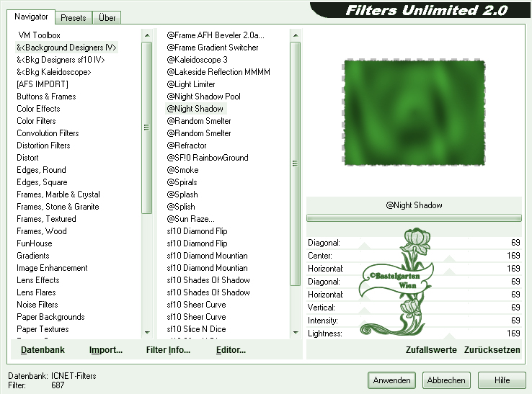Open Filter Info... link

(x=168, y=350)
